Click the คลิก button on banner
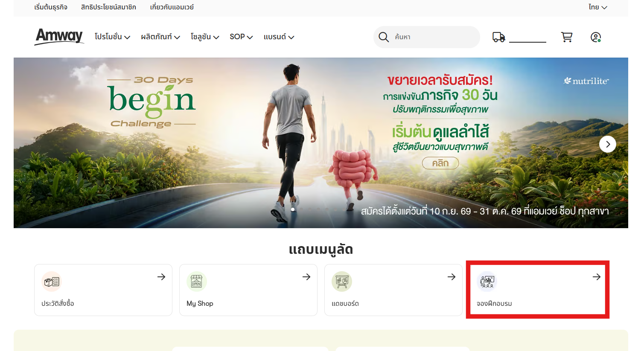The height and width of the screenshot is (351, 644). click(440, 163)
